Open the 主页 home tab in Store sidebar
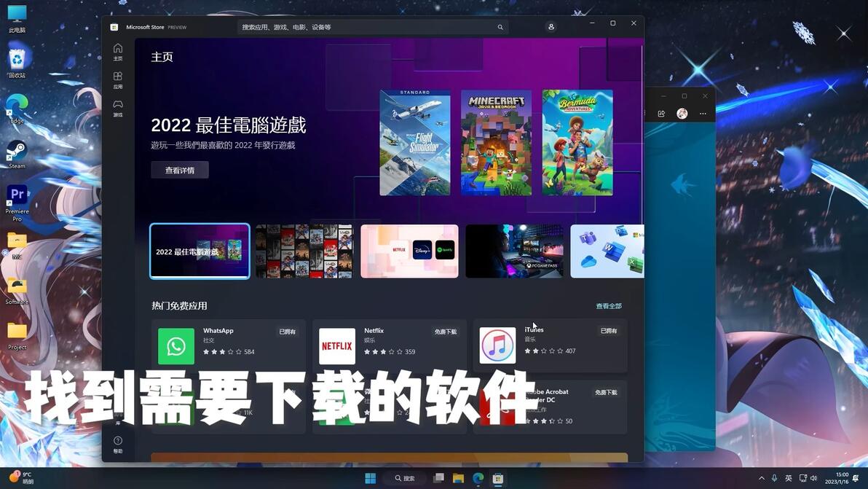 117,52
